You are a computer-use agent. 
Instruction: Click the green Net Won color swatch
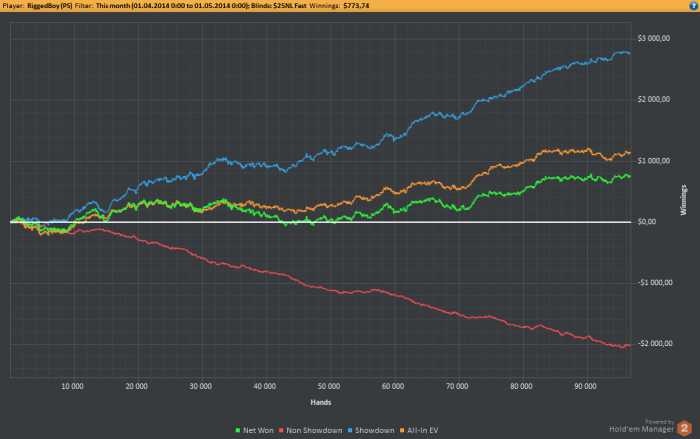238,431
